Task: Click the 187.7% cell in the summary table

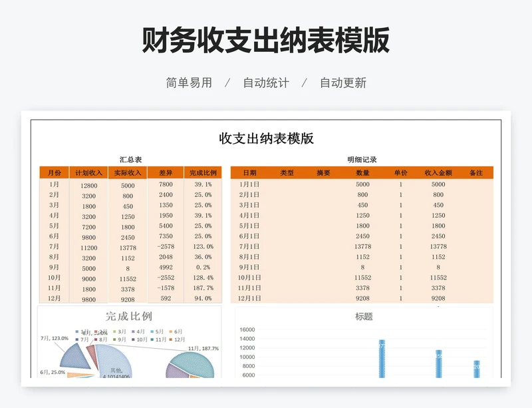Action: [x=203, y=288]
